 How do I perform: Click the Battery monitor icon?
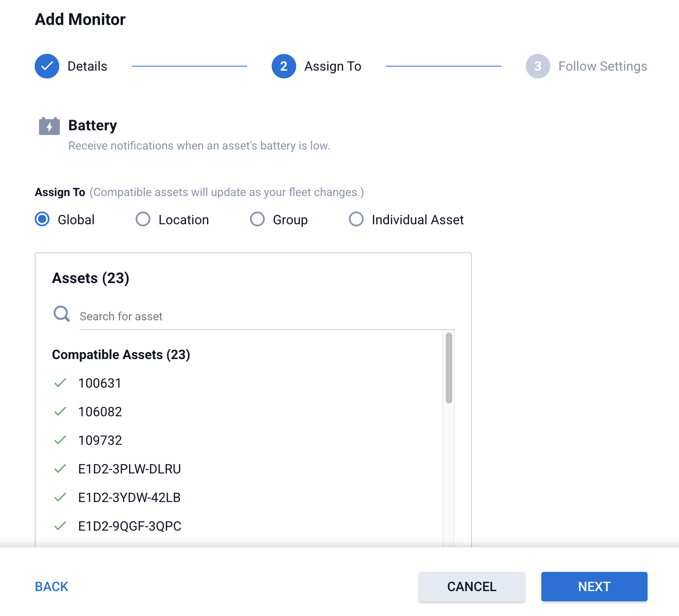tap(49, 126)
